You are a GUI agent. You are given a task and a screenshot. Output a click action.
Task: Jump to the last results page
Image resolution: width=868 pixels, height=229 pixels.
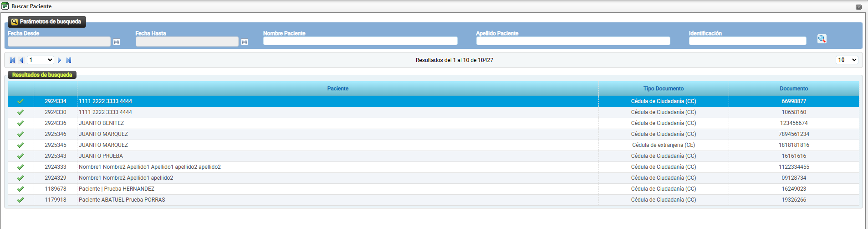(x=69, y=60)
